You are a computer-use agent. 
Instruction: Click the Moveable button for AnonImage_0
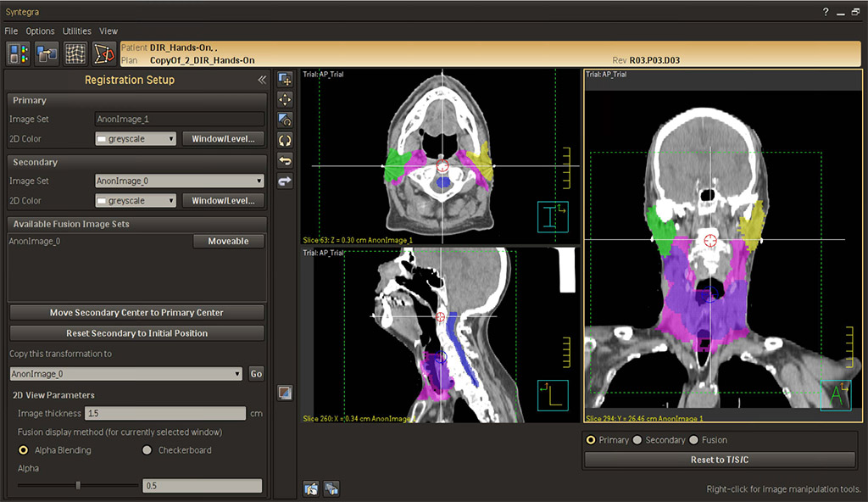(228, 241)
